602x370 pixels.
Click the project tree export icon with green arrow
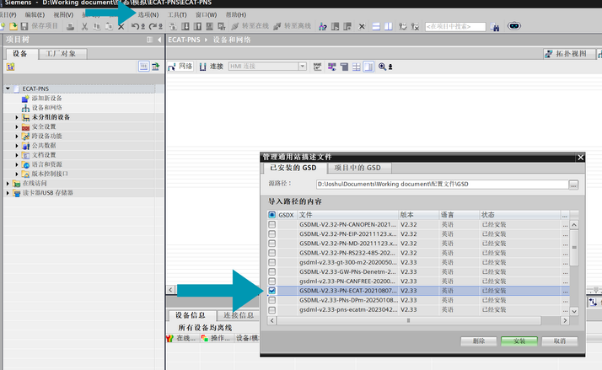(155, 66)
